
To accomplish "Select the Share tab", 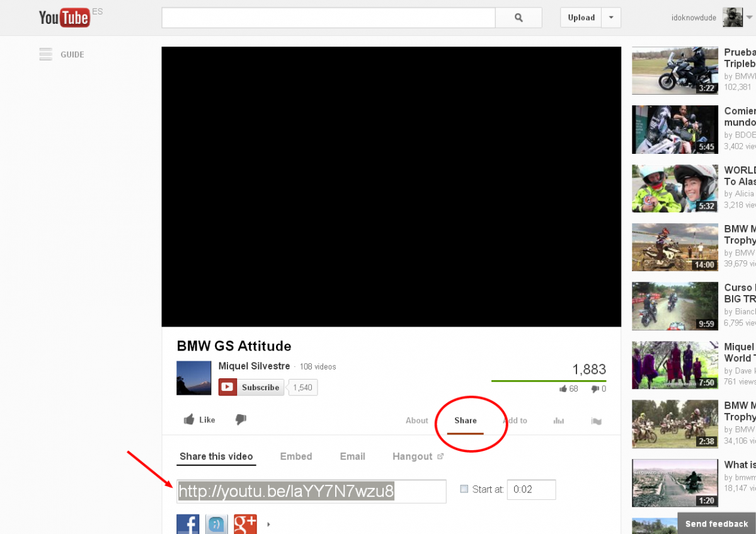I will [466, 421].
